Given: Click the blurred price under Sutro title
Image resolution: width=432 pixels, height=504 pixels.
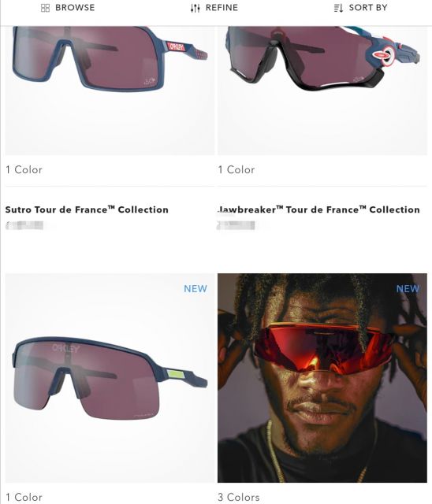Looking at the screenshot, I should coord(24,225).
